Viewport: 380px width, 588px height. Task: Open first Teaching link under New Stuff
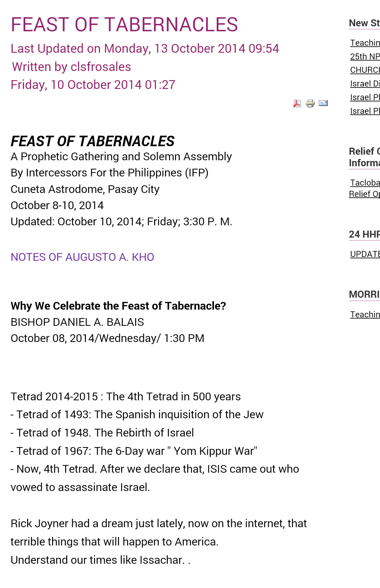coord(365,43)
